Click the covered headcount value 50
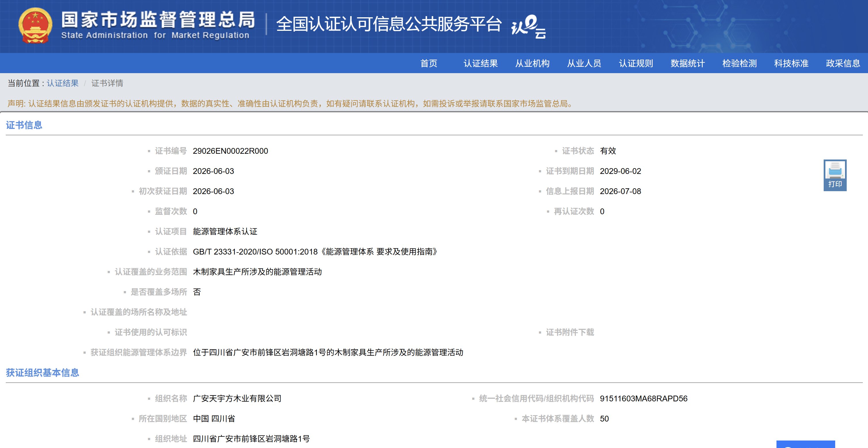 pos(604,419)
